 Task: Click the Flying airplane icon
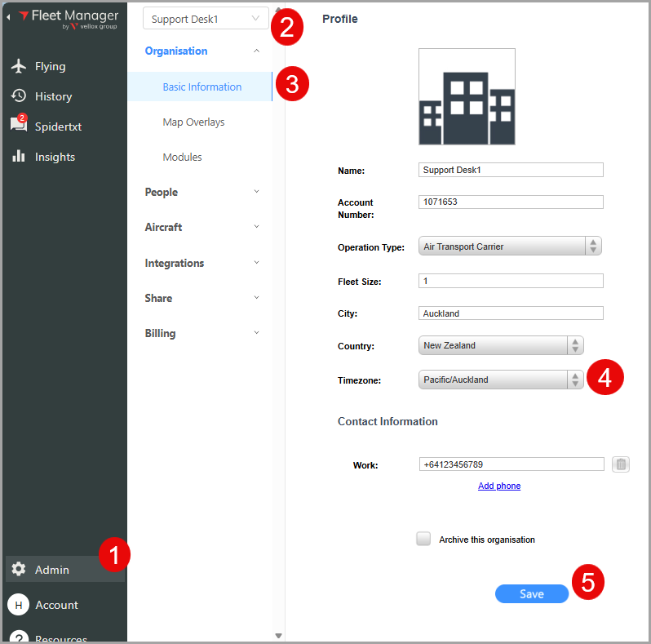19,66
